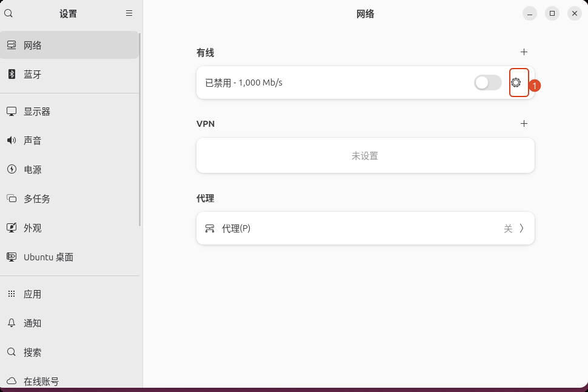Switch to 声音 settings

(69, 140)
